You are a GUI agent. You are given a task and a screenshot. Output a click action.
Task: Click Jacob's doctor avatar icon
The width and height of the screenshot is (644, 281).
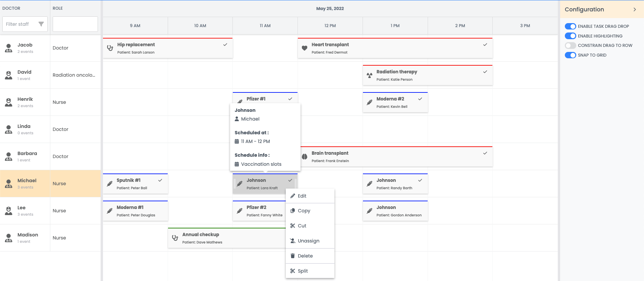(9, 48)
